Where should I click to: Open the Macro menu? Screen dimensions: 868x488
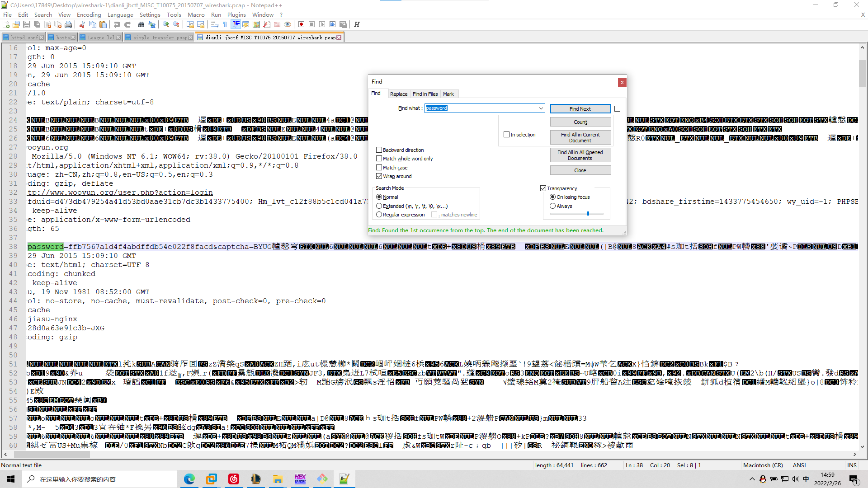click(x=196, y=14)
